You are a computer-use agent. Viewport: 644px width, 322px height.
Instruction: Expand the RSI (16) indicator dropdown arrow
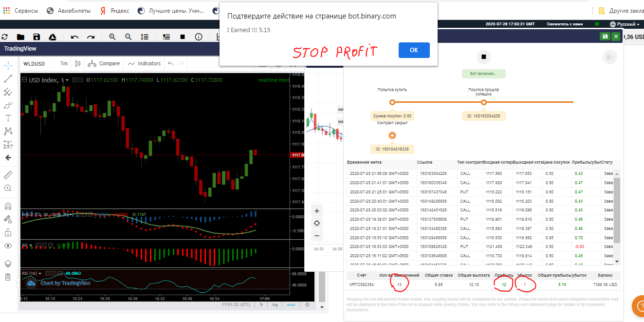coord(41,273)
